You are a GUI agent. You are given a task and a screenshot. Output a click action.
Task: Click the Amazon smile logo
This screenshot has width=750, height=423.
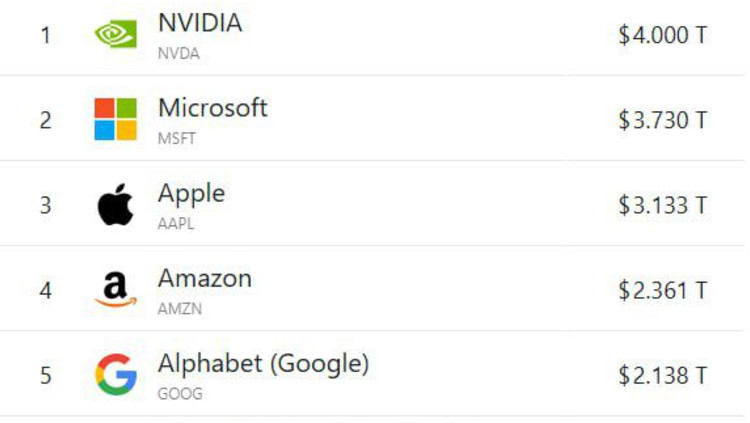point(116,290)
